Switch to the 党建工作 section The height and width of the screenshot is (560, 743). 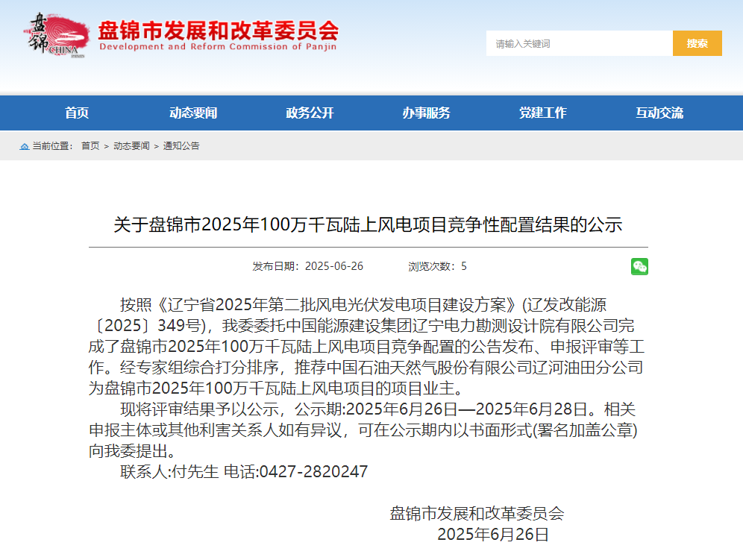[542, 113]
